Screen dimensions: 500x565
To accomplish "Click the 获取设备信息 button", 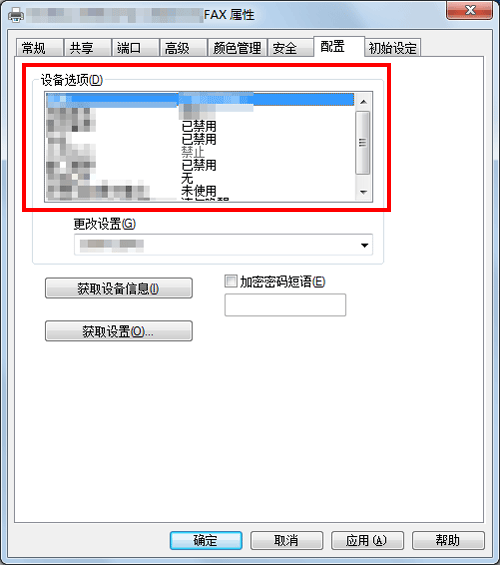I will point(119,288).
